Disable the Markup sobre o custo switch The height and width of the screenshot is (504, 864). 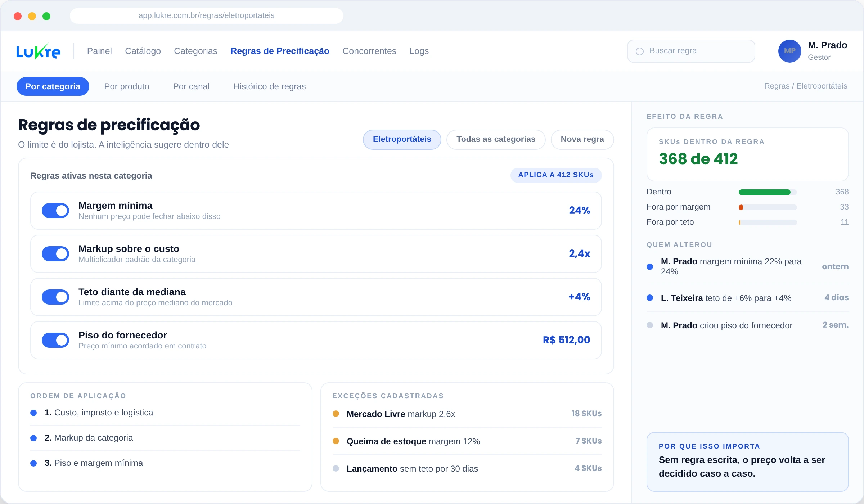pyautogui.click(x=55, y=254)
